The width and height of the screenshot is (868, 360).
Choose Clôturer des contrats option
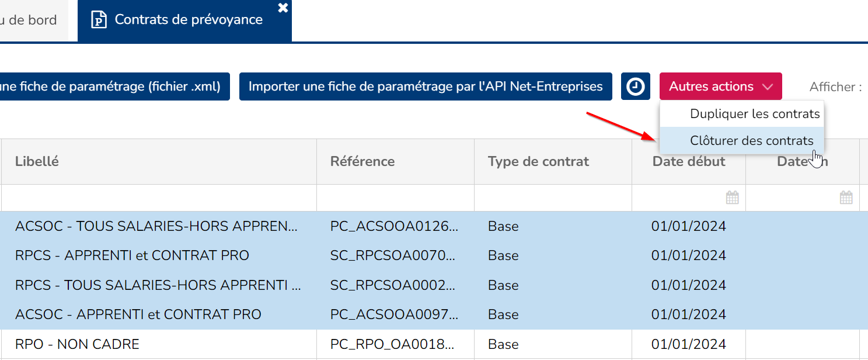(751, 141)
